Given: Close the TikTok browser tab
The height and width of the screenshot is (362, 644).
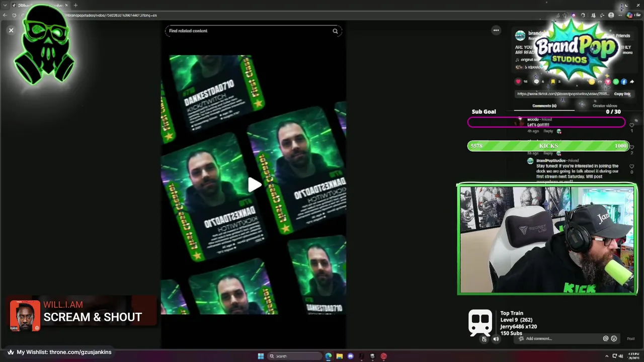Looking at the screenshot, I should [66, 5].
